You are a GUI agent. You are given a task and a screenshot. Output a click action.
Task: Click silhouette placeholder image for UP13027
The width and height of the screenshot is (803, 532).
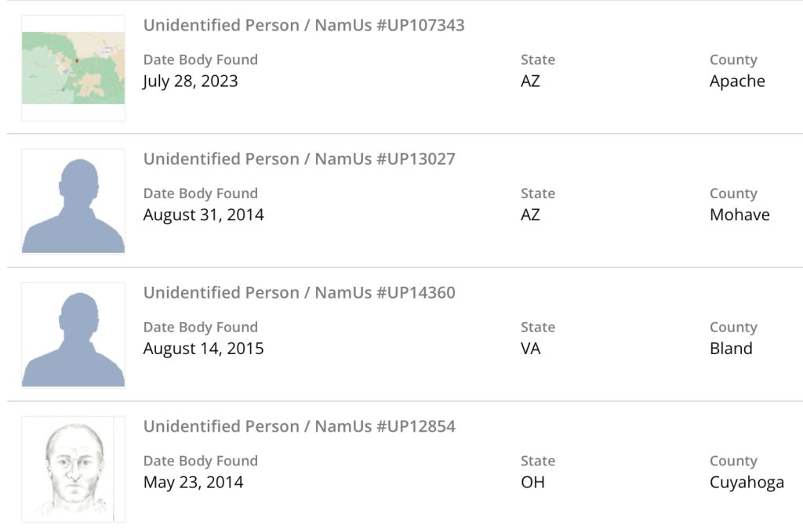click(x=73, y=202)
